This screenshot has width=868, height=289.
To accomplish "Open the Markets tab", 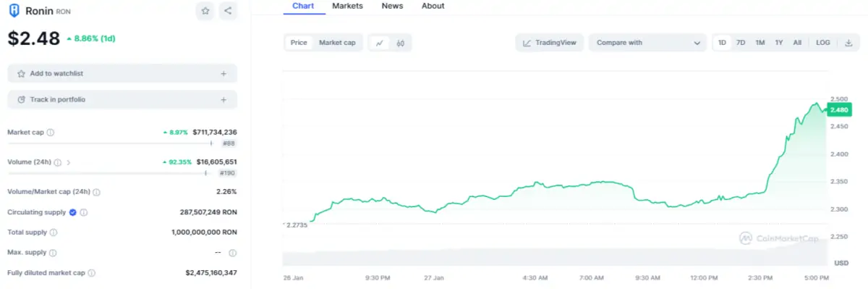I will 347,6.
